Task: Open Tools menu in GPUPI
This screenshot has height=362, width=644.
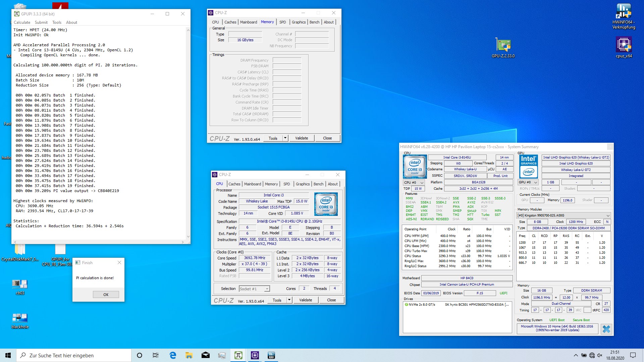Action: (x=57, y=22)
